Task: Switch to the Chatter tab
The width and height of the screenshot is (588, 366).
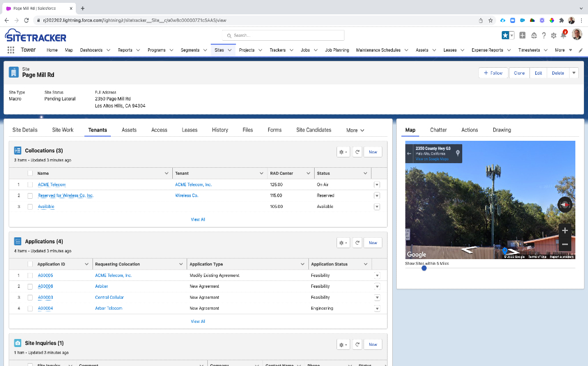Action: click(x=438, y=130)
